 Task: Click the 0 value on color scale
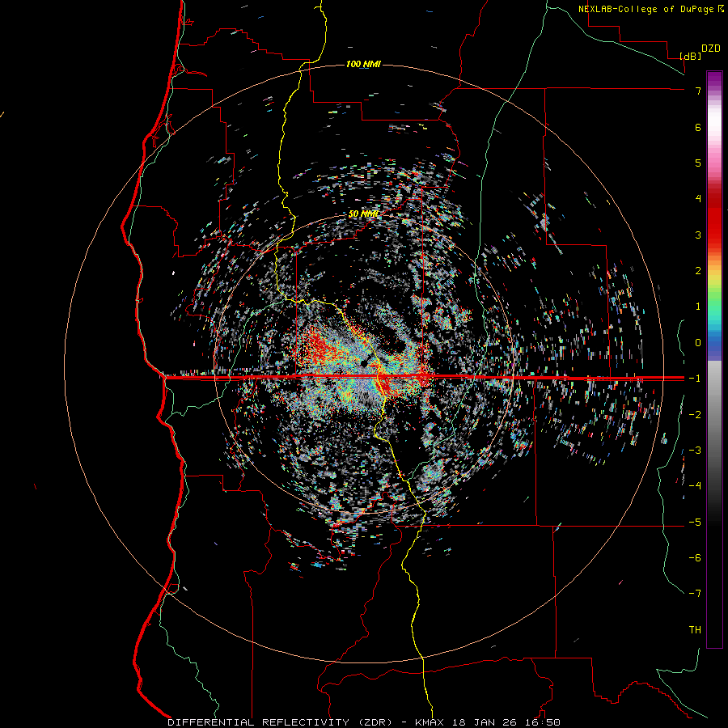(698, 343)
